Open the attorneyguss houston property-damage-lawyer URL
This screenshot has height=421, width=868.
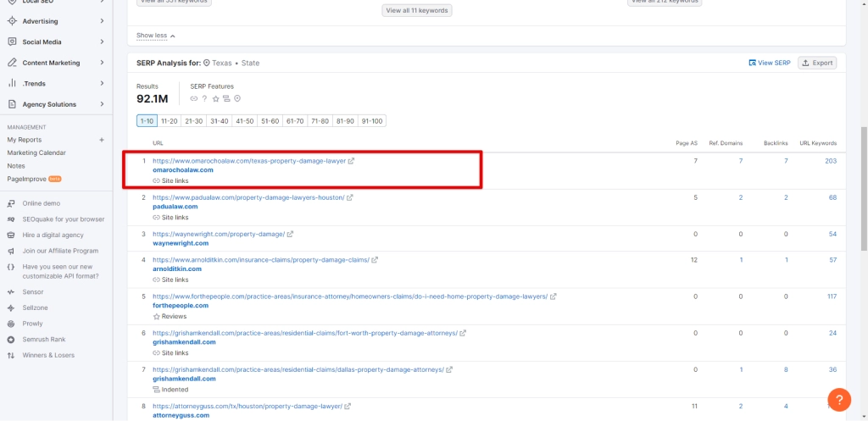(248, 406)
